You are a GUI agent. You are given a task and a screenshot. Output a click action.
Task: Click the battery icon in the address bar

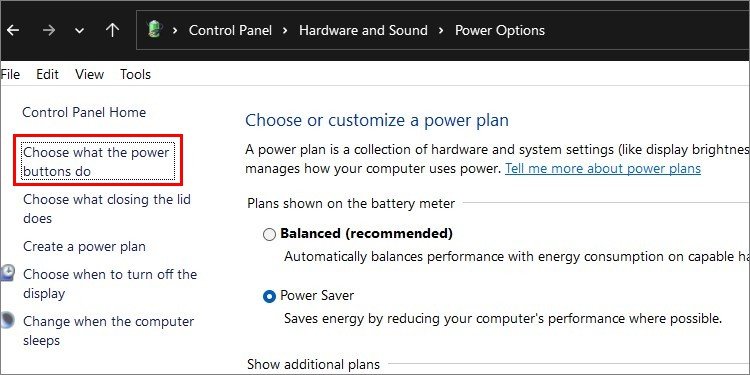(x=154, y=30)
